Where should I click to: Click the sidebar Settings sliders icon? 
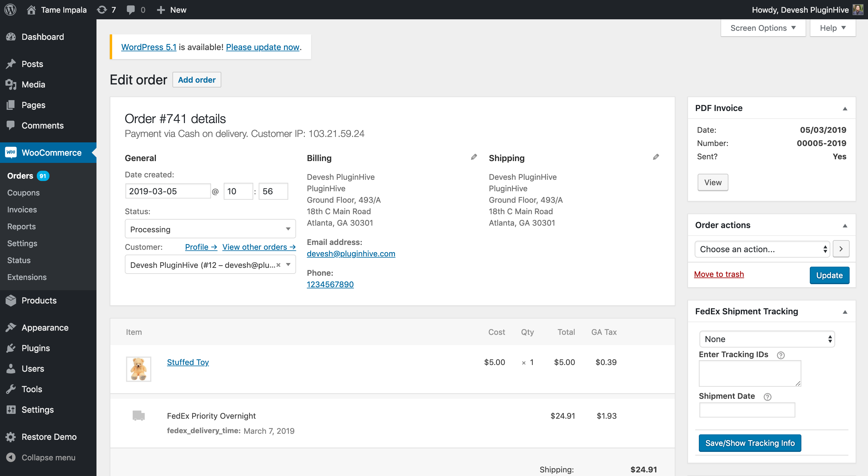click(11, 410)
